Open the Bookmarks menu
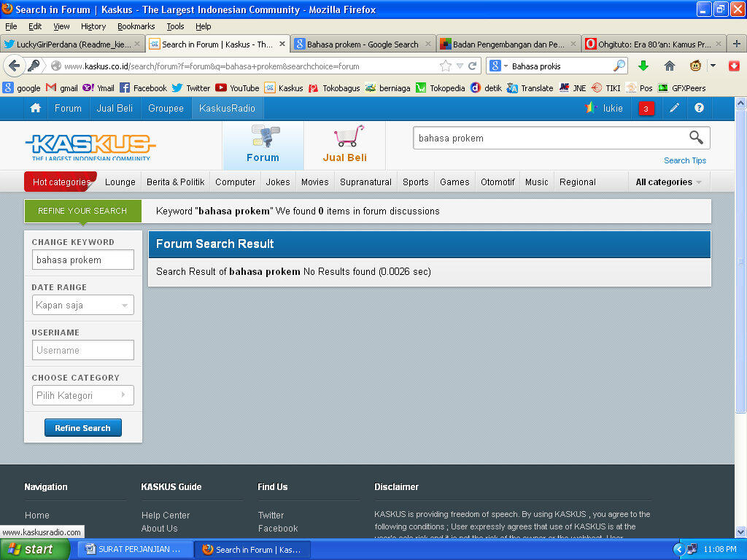Screen dimensions: 747x560 coord(136,26)
